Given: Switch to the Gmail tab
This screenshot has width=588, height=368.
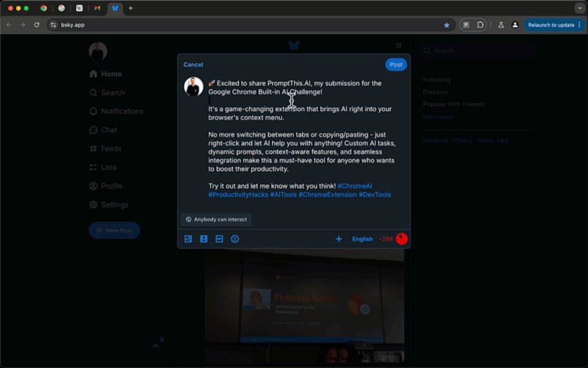Looking at the screenshot, I should pyautogui.click(x=97, y=8).
